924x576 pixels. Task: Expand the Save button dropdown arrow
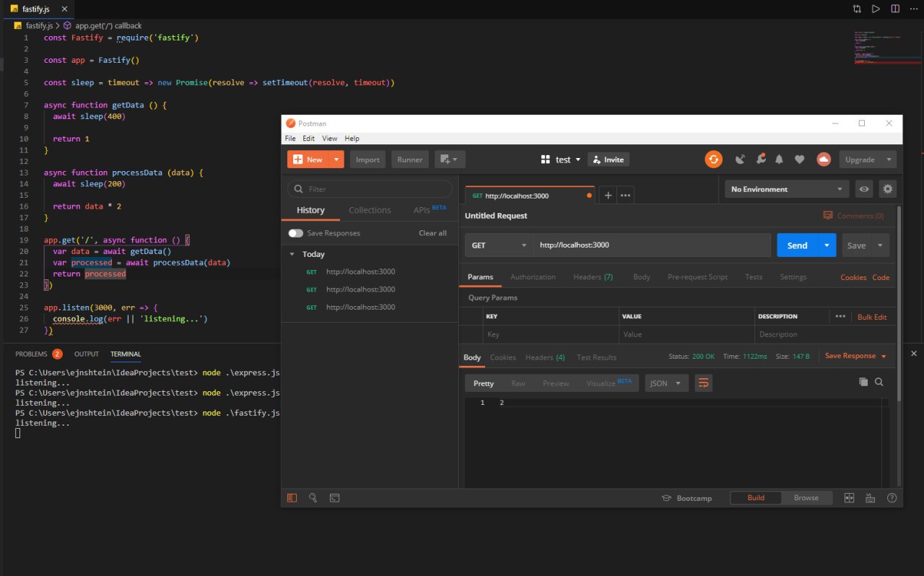point(880,245)
